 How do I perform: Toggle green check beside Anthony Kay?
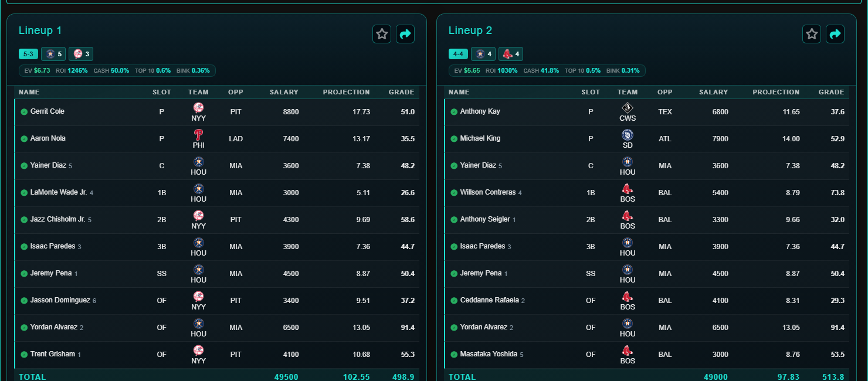[x=454, y=112]
